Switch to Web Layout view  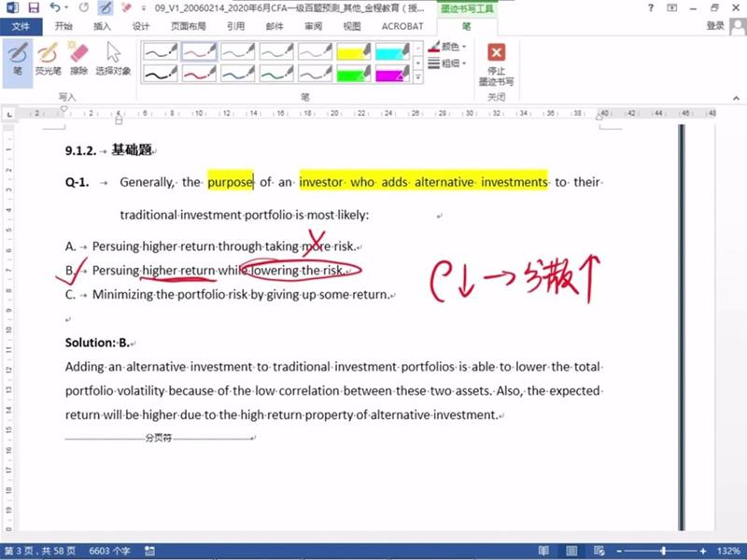[599, 551]
